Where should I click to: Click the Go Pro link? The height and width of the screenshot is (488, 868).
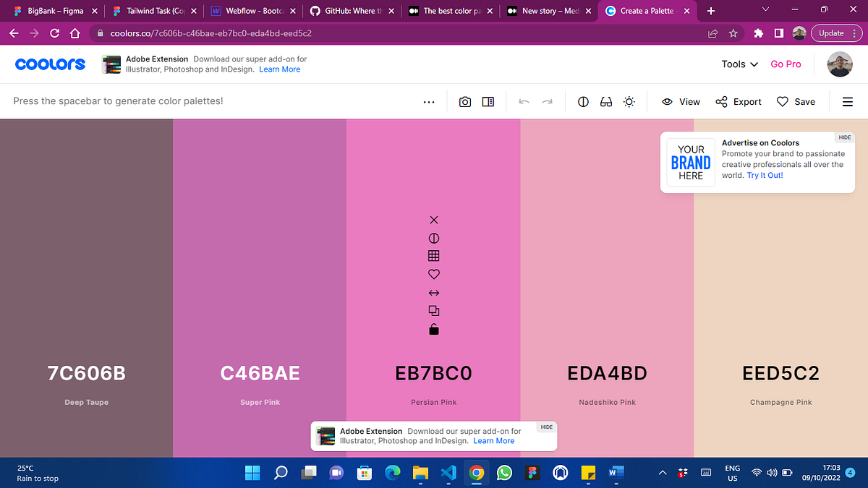click(x=786, y=64)
